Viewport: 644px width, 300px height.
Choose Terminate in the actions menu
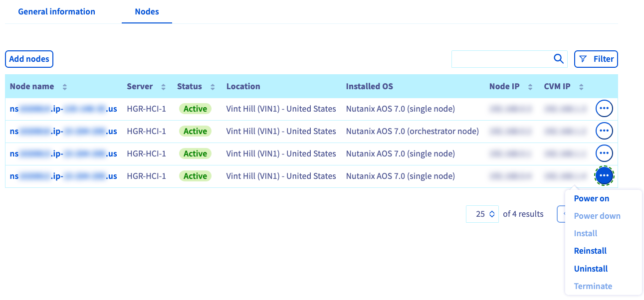(593, 286)
